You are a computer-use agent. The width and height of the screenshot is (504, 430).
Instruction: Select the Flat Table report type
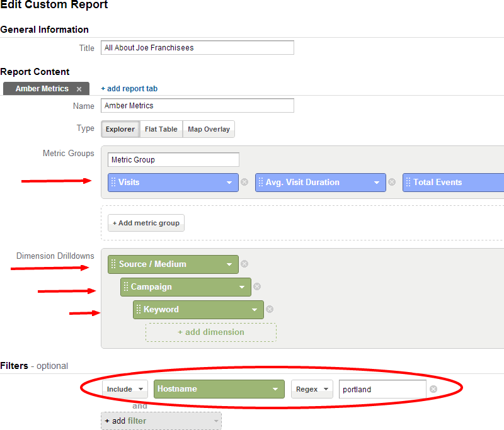pyautogui.click(x=161, y=129)
